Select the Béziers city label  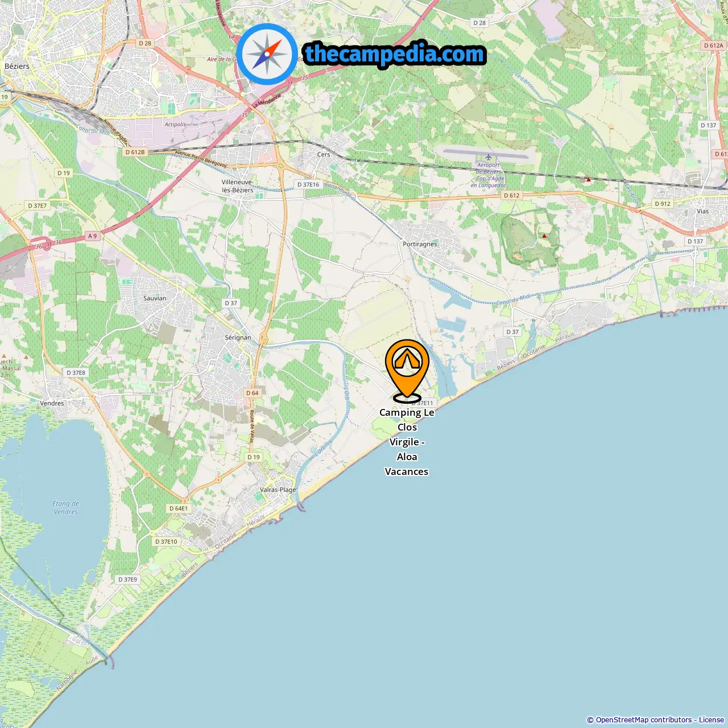17,67
